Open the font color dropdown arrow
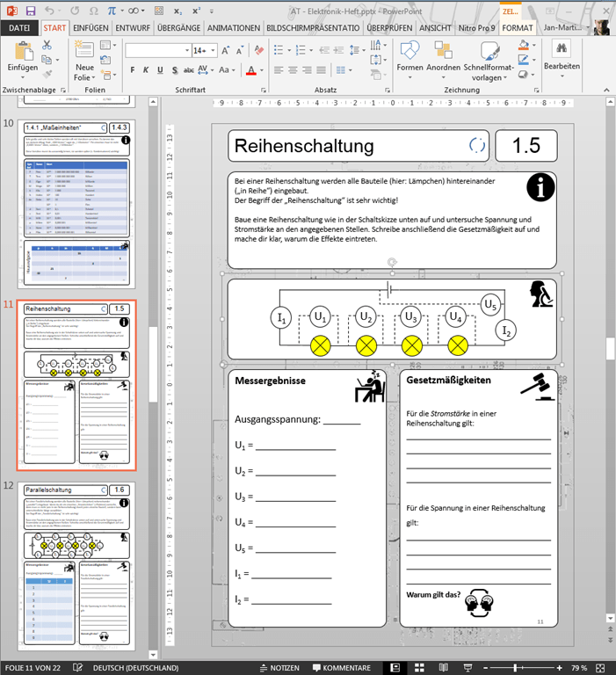 click(x=261, y=70)
